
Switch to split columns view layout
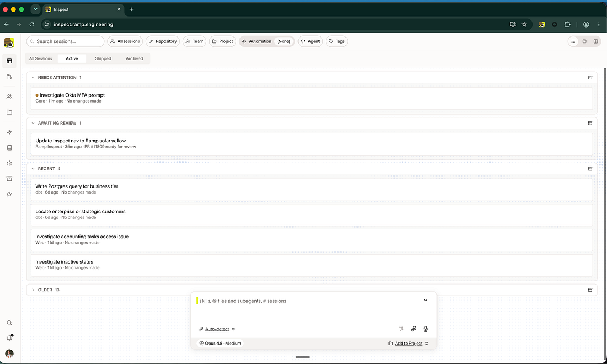[x=595, y=41]
